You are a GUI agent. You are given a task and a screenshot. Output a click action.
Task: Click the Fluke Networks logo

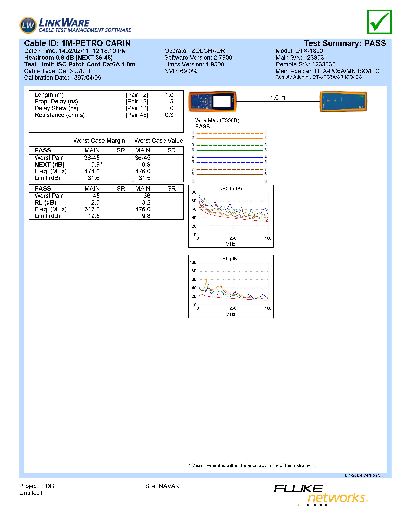tap(321, 495)
